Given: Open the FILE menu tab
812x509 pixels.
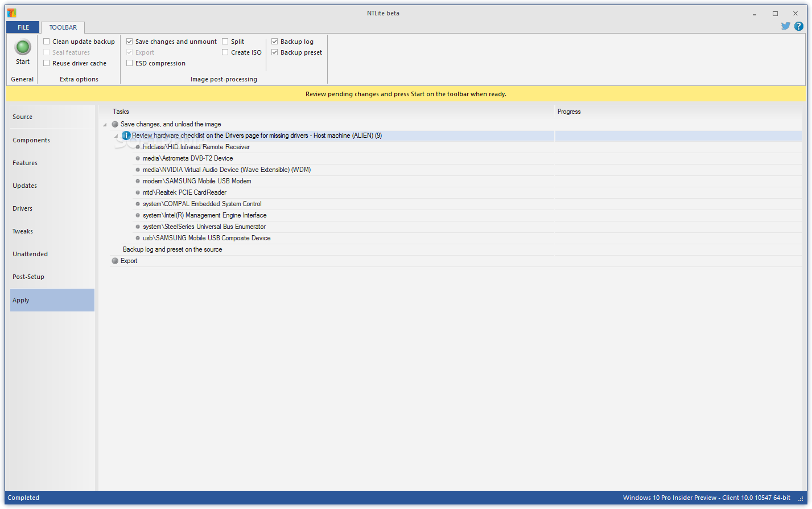Looking at the screenshot, I should tap(23, 27).
